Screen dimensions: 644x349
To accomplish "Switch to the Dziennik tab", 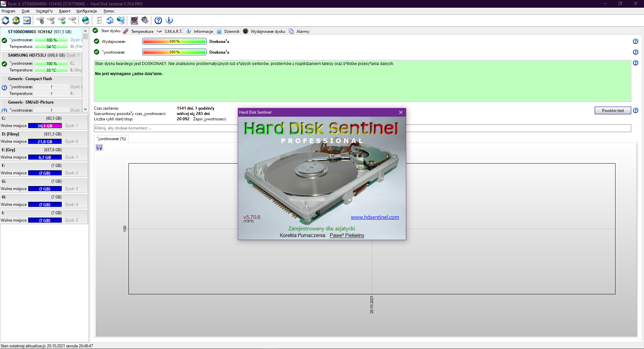I will 228,31.
